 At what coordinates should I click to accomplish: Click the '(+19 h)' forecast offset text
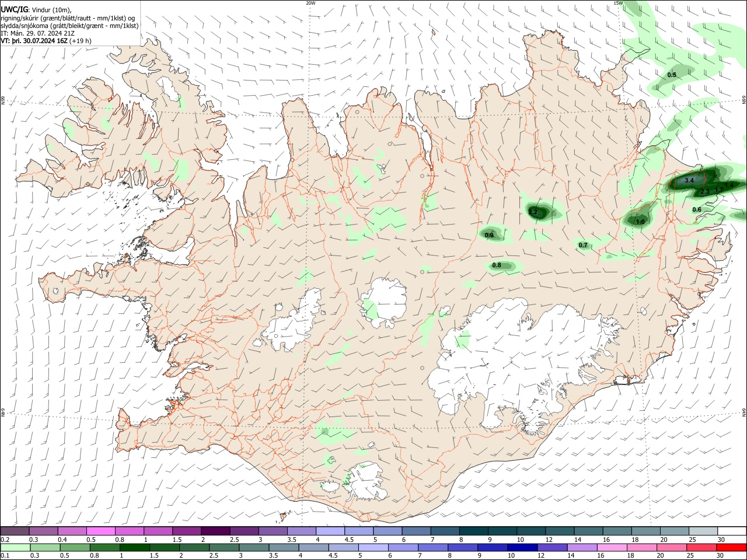(x=81, y=41)
